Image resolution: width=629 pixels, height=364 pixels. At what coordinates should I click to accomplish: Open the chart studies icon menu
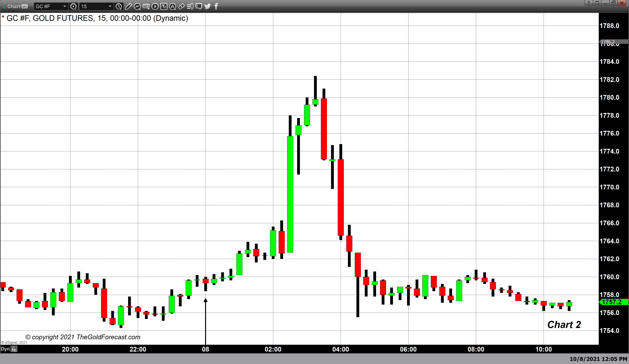point(137,7)
